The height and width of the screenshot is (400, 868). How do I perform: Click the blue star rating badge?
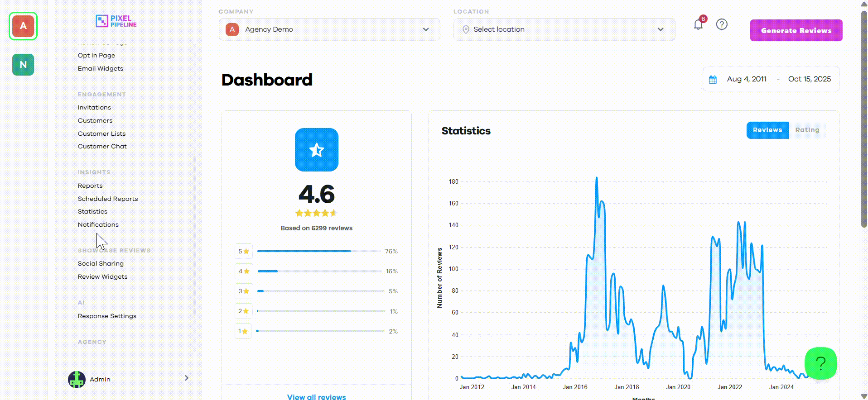(317, 150)
